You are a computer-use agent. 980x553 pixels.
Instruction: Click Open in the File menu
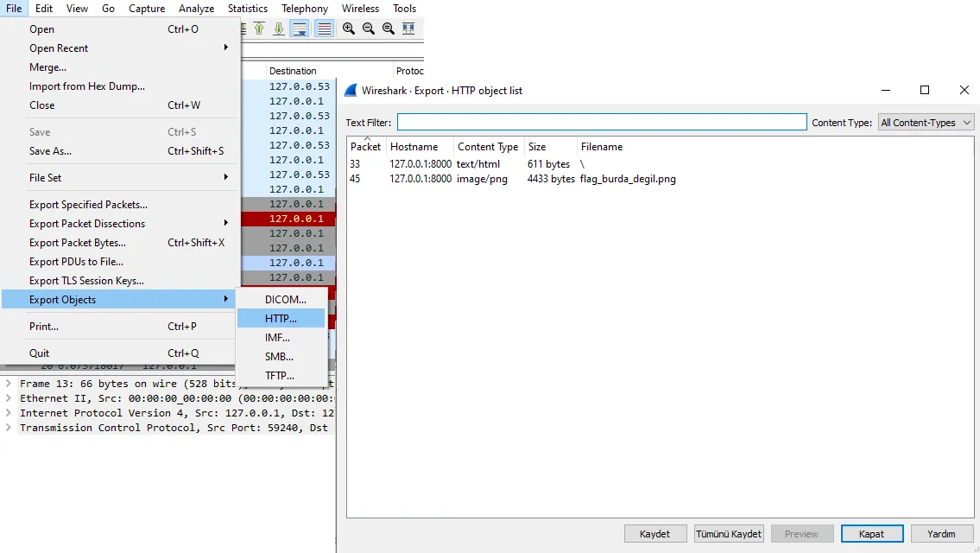(x=120, y=29)
